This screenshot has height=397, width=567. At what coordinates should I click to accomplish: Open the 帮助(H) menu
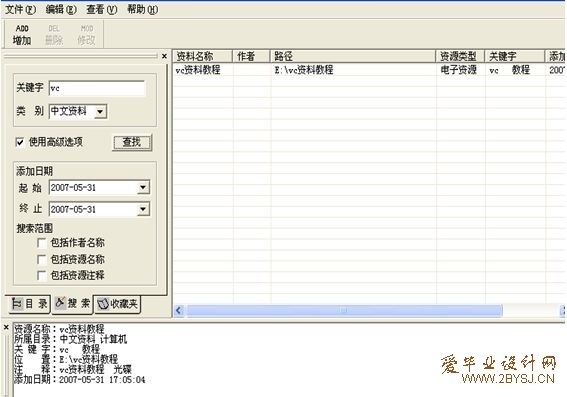point(142,9)
